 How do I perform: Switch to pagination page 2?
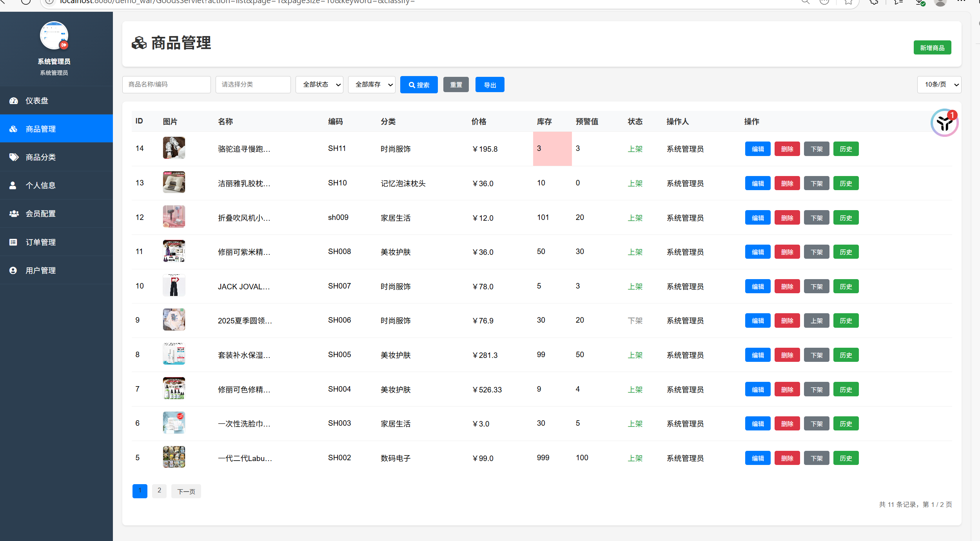(x=159, y=491)
